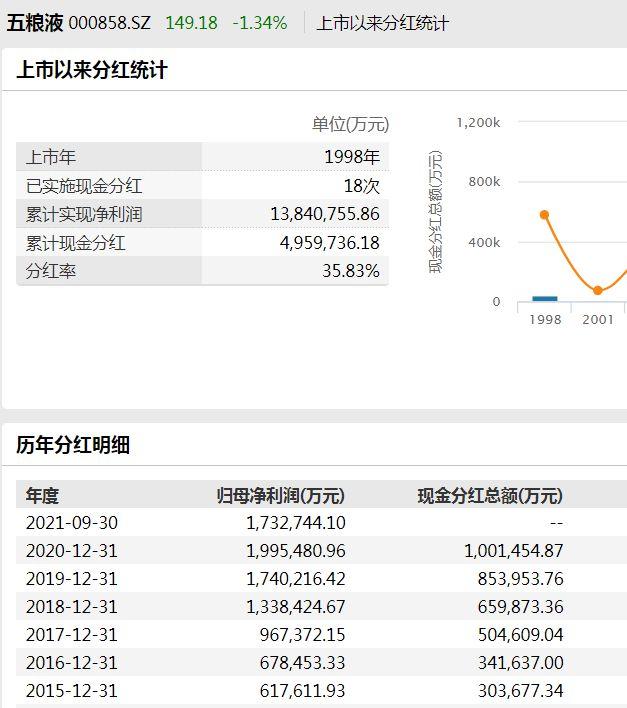Select net profit 1,732,744.10

click(296, 523)
